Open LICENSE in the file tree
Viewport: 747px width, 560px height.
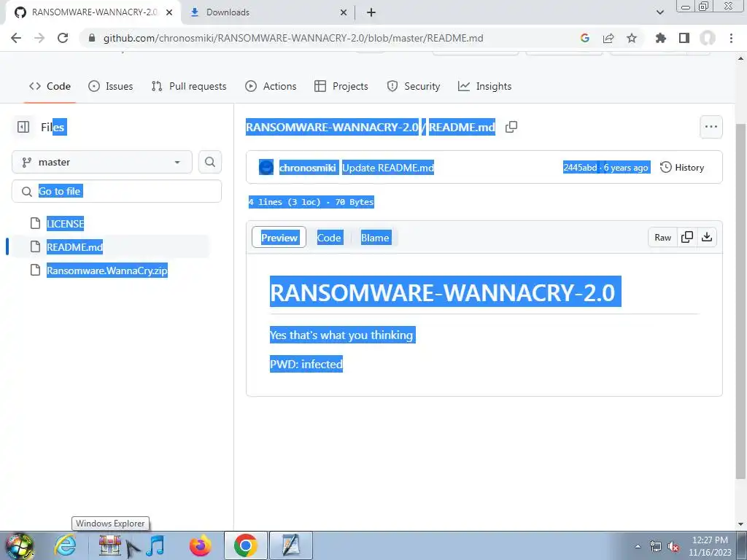pyautogui.click(x=65, y=223)
